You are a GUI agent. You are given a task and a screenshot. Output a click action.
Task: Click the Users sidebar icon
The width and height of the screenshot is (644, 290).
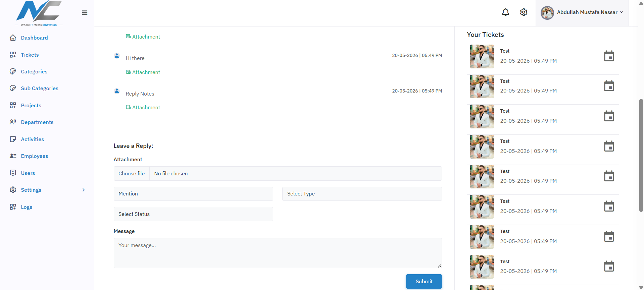[13, 173]
